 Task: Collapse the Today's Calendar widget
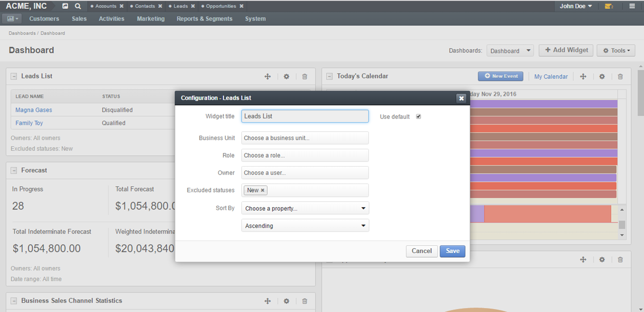(330, 76)
